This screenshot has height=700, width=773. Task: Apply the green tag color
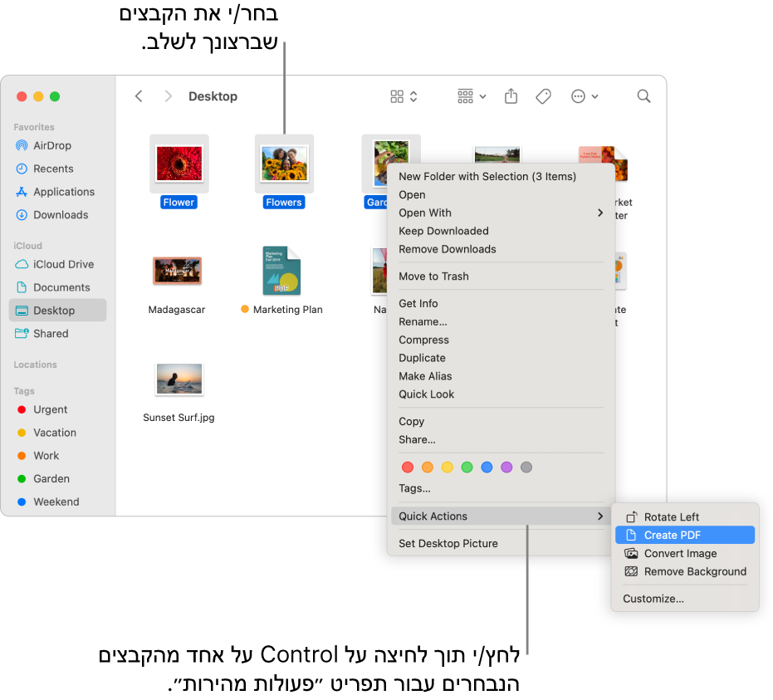coord(467,467)
